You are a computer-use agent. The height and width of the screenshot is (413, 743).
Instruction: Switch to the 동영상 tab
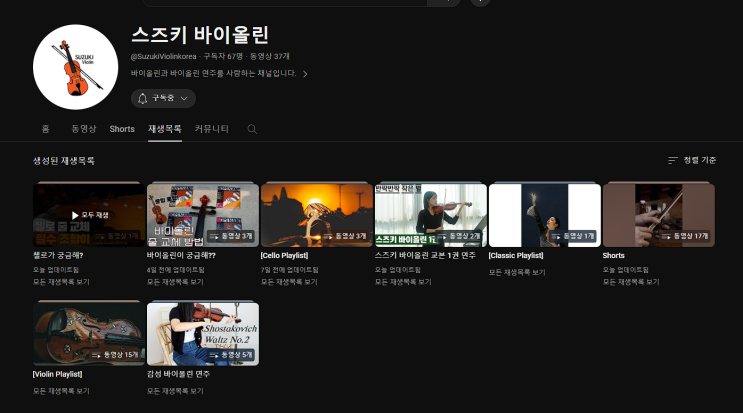click(84, 129)
